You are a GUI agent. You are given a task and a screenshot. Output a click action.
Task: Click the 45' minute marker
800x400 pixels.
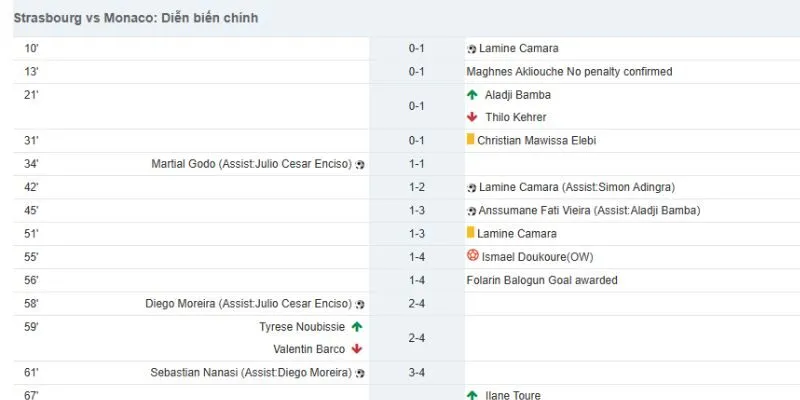coord(31,210)
